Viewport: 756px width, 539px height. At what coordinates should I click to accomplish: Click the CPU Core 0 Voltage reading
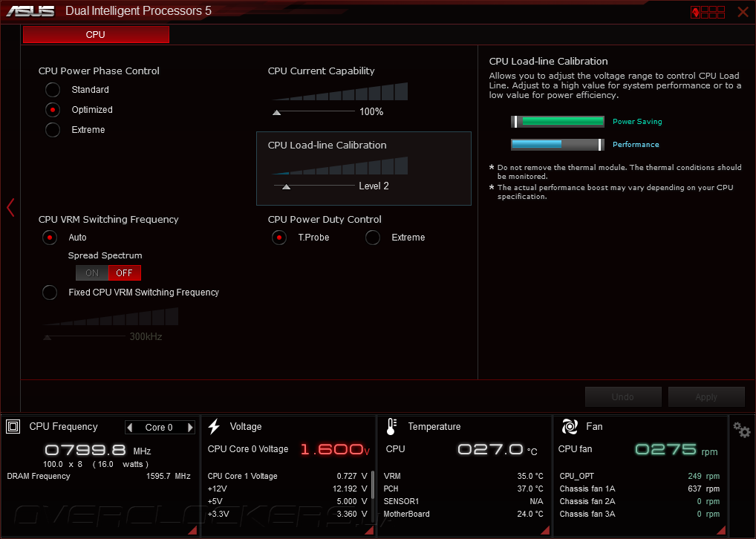[x=336, y=449]
